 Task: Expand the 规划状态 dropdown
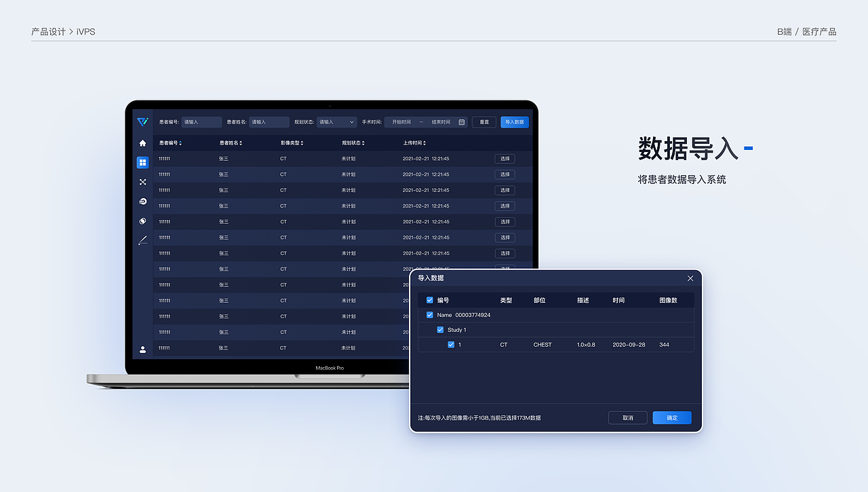337,122
